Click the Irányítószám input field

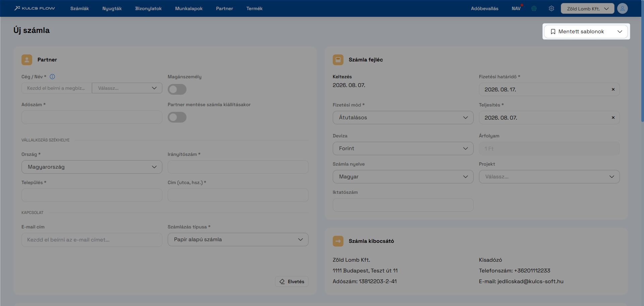point(238,167)
